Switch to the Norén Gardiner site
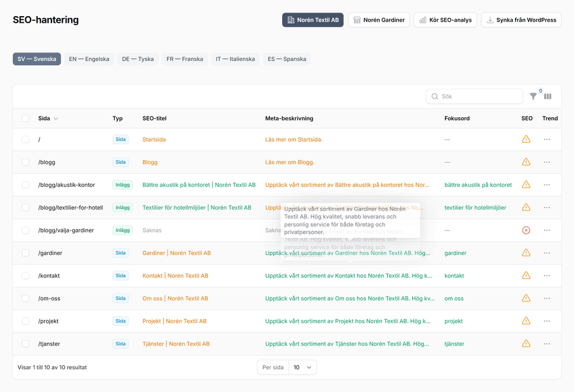The image size is (574, 392). point(378,20)
